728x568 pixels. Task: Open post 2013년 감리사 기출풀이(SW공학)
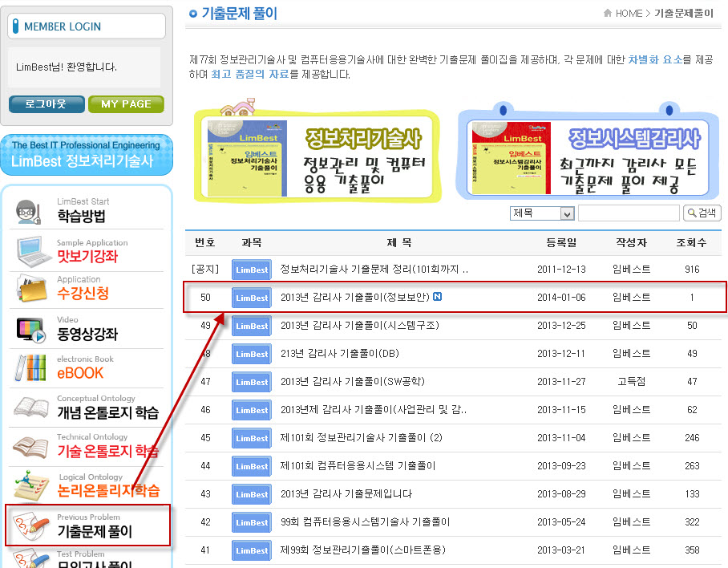coord(353,381)
